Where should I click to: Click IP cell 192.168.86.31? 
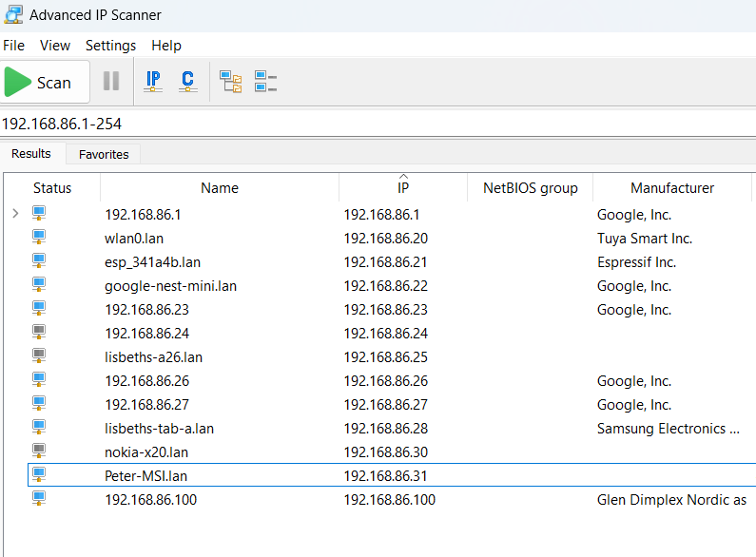tap(385, 476)
